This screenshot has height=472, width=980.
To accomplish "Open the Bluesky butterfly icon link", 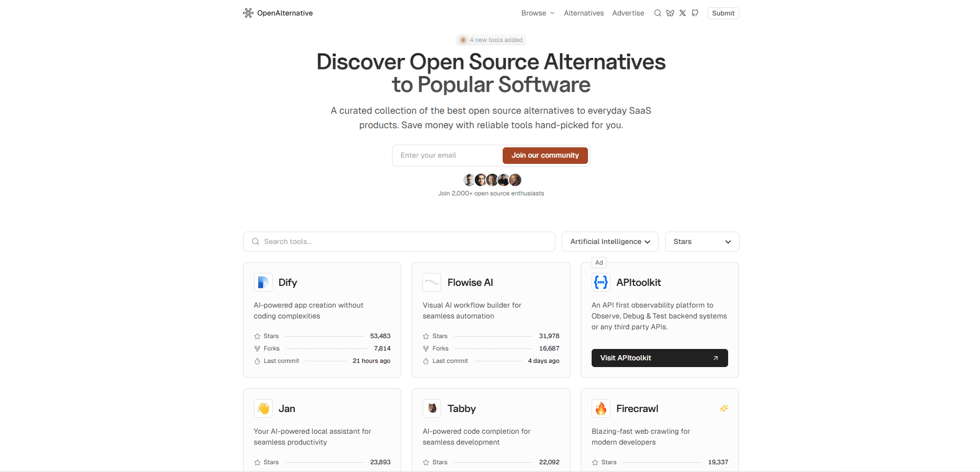I will click(x=670, y=13).
